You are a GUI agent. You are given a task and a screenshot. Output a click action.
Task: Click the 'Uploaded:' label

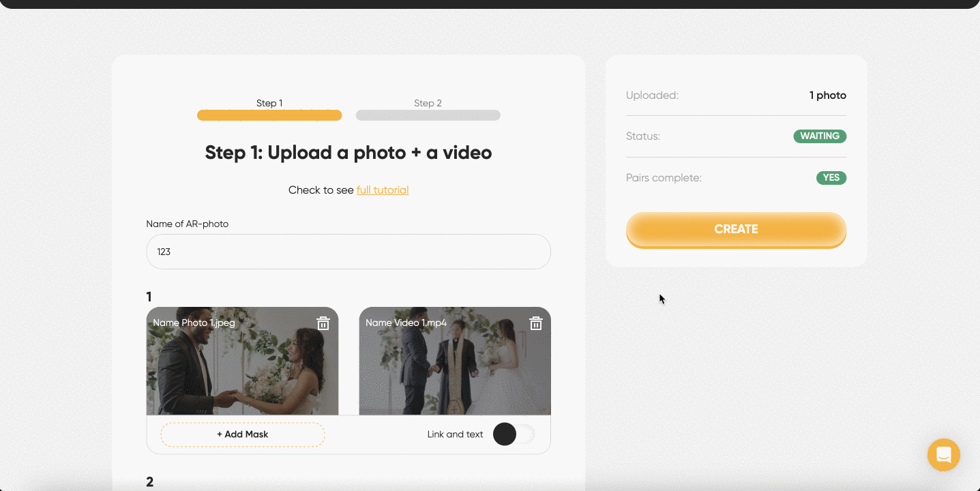coord(652,95)
